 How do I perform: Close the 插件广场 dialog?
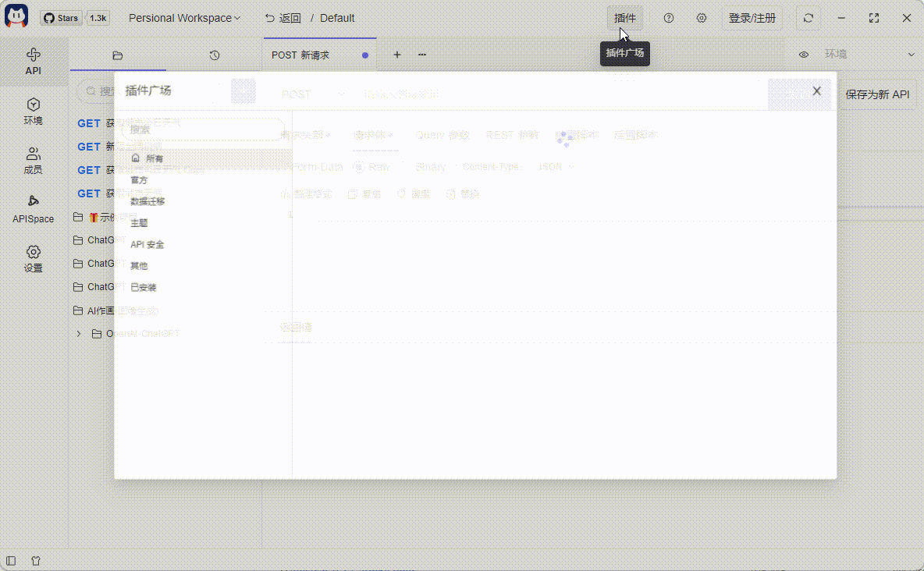[817, 90]
